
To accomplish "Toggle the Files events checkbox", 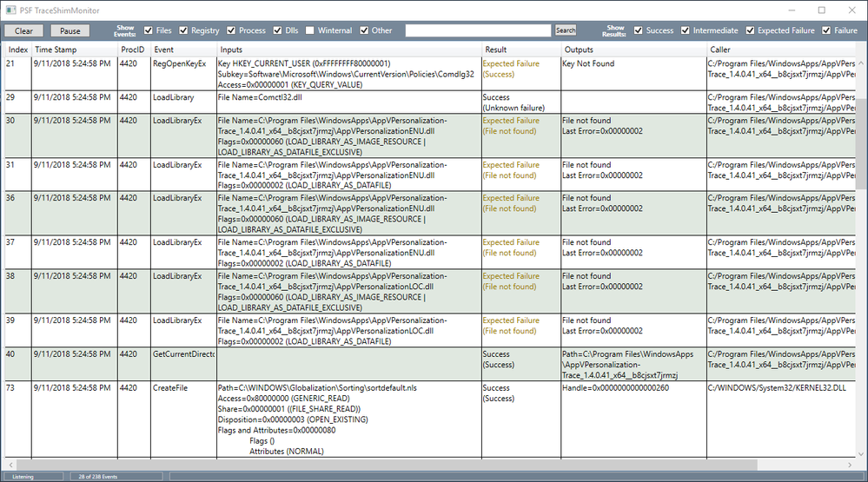I will tap(149, 30).
